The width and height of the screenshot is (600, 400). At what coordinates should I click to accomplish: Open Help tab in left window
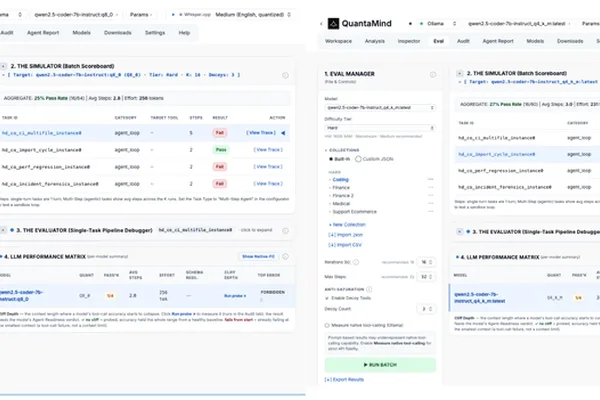pos(184,33)
